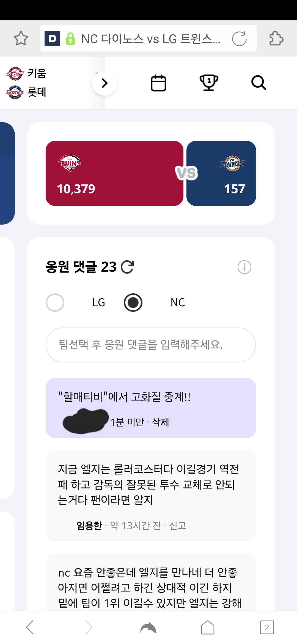Go back with the browser back arrow

30,627
